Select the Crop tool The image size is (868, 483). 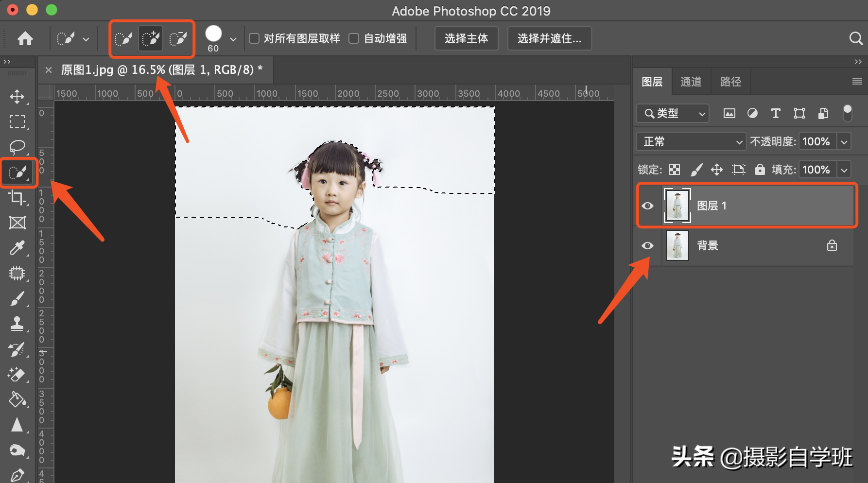click(x=17, y=198)
